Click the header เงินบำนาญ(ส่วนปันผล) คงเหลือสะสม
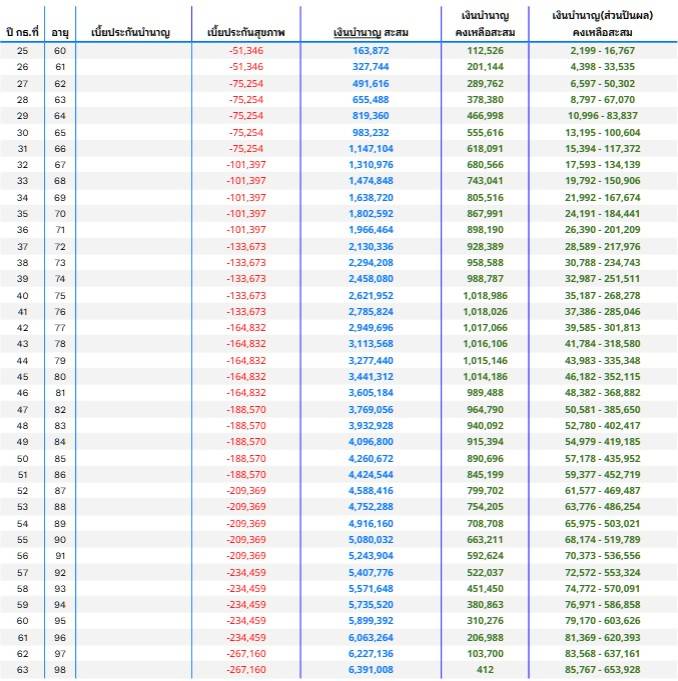The width and height of the screenshot is (678, 681). point(602,24)
